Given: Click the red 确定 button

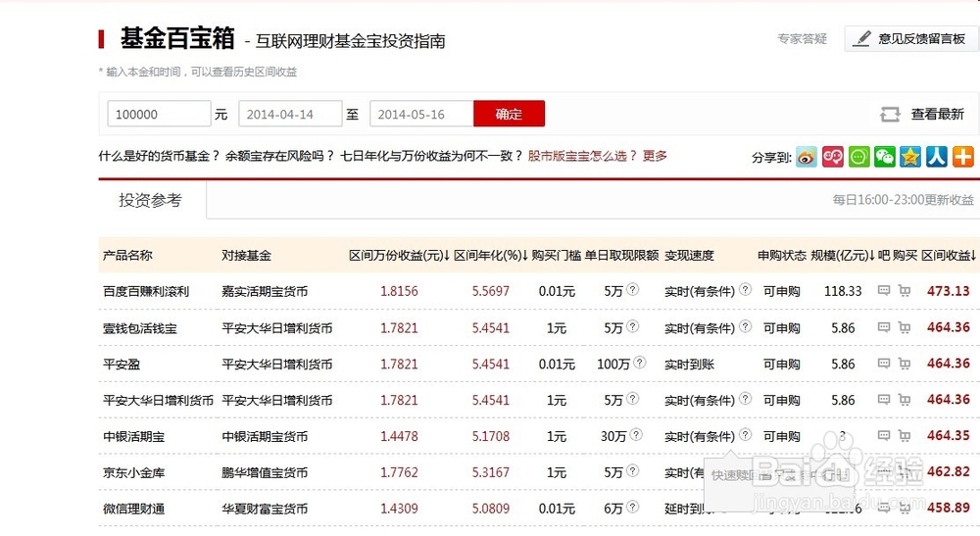Looking at the screenshot, I should pyautogui.click(x=509, y=114).
